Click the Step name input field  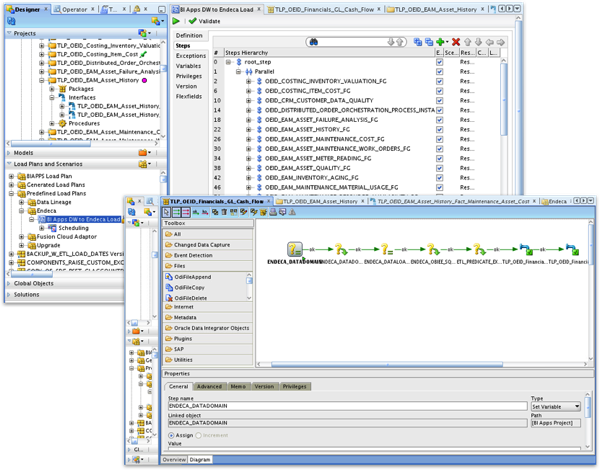point(347,406)
